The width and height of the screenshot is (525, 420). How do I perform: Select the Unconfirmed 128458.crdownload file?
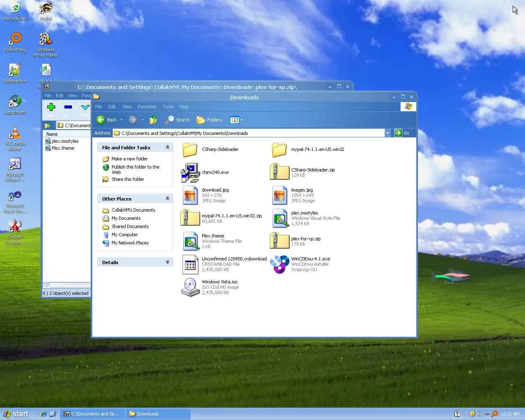point(224,264)
